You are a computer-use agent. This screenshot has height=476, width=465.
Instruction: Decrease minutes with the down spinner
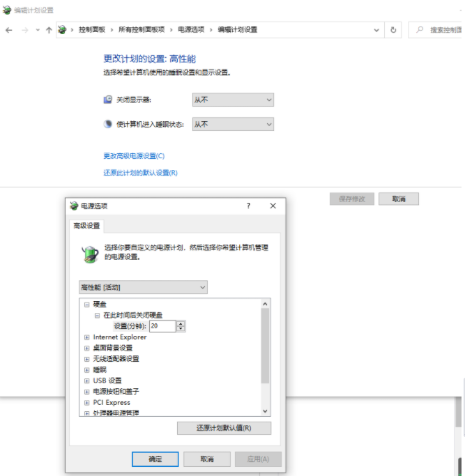pyautogui.click(x=181, y=329)
